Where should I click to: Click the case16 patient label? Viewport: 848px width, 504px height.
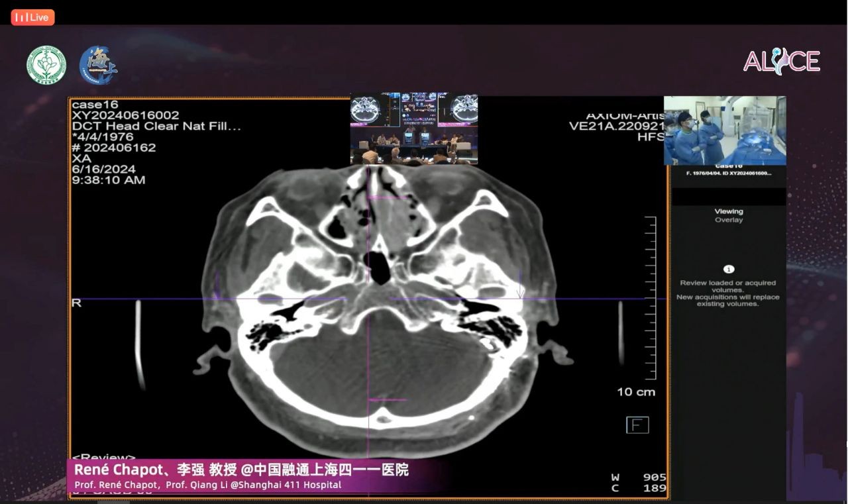95,105
